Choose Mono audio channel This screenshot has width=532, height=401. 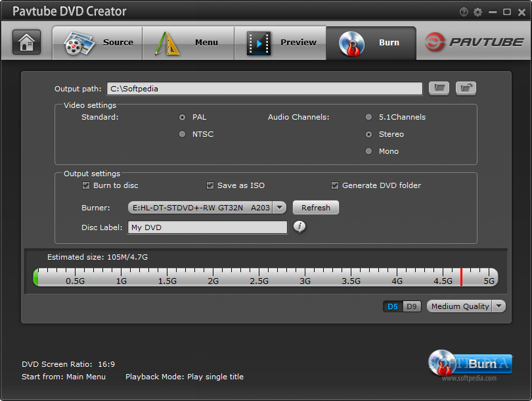(369, 151)
